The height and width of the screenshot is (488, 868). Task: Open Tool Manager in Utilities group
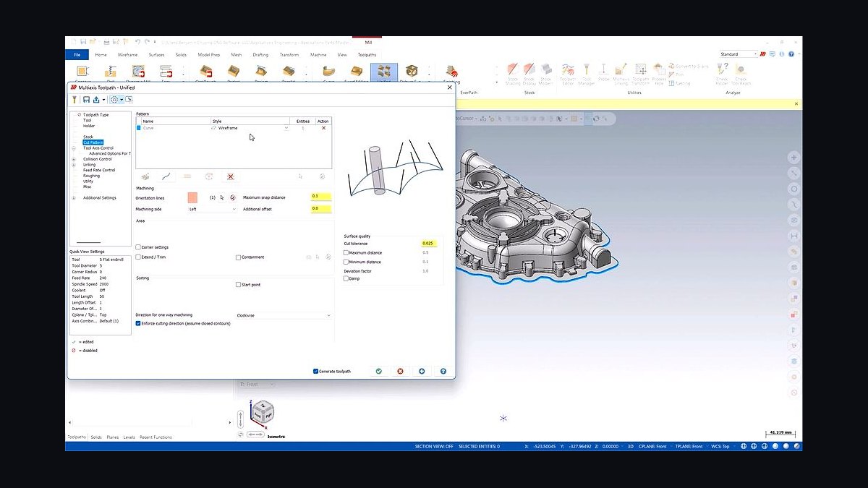(587, 73)
